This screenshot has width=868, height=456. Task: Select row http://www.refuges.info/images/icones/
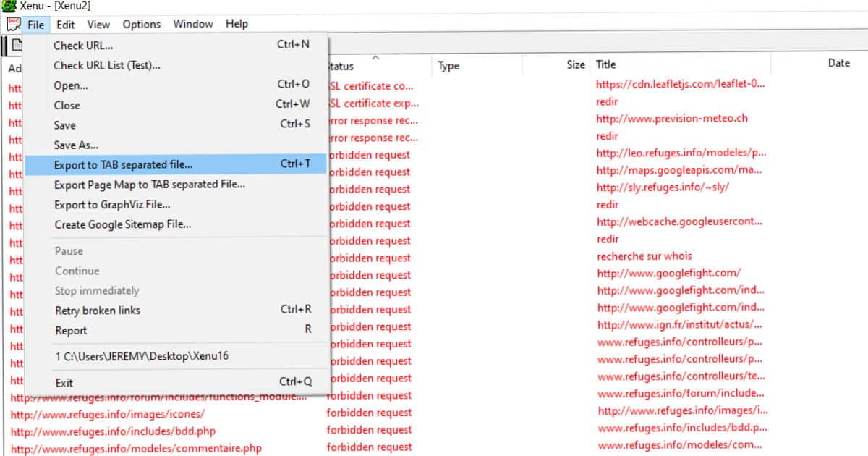(108, 413)
